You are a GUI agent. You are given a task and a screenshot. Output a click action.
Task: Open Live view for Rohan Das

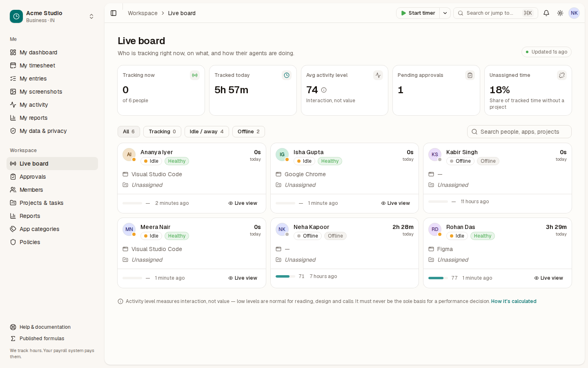[x=549, y=278]
